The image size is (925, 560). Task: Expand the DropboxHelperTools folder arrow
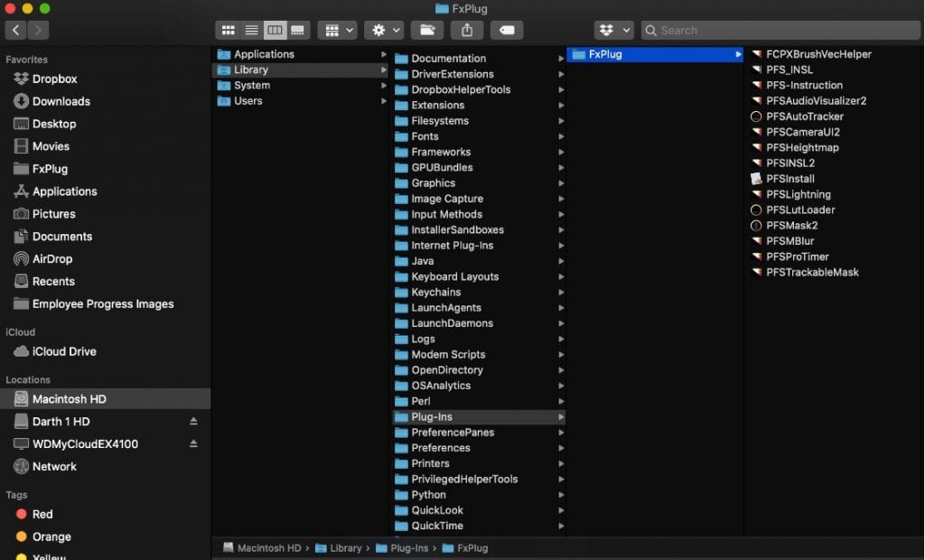pyautogui.click(x=561, y=89)
